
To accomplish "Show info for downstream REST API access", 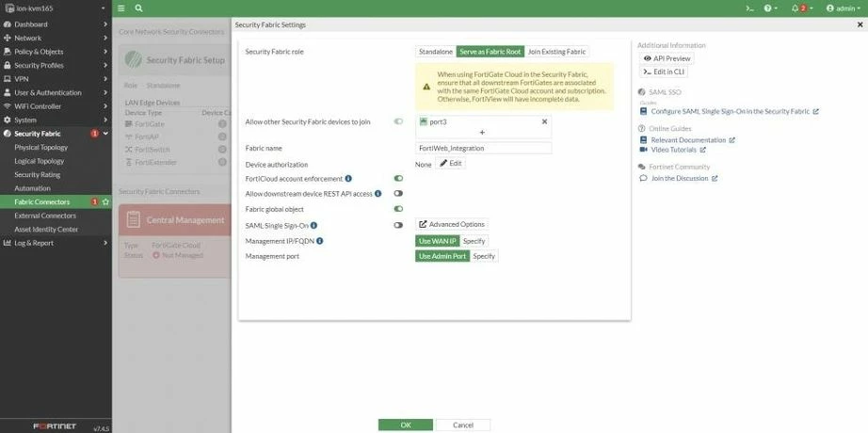I will tap(378, 194).
